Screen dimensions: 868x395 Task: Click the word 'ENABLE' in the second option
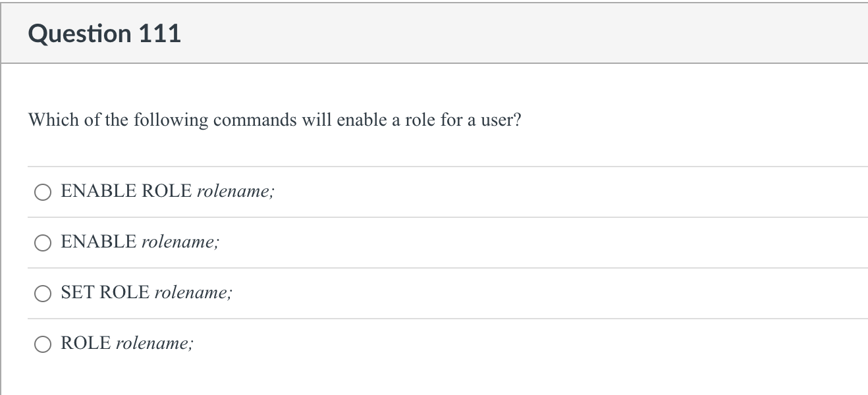(99, 242)
